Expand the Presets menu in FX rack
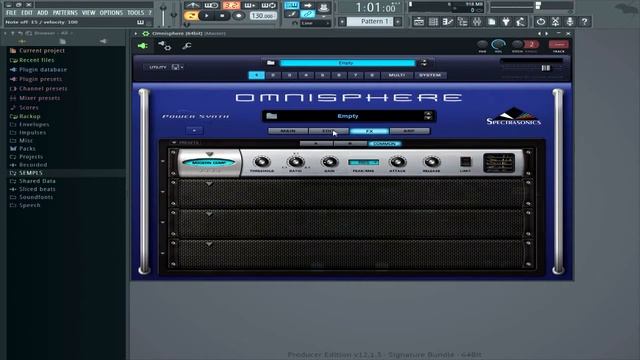 [185, 142]
